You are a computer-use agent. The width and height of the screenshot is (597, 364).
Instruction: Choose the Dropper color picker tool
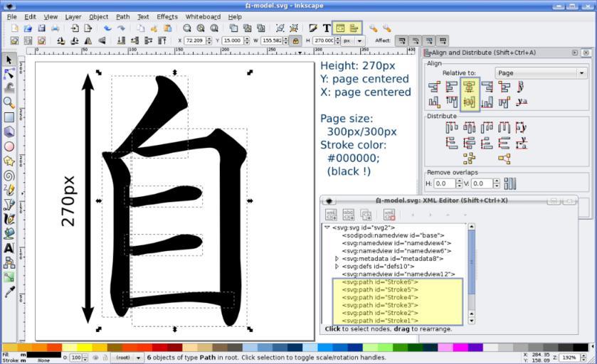[9, 291]
